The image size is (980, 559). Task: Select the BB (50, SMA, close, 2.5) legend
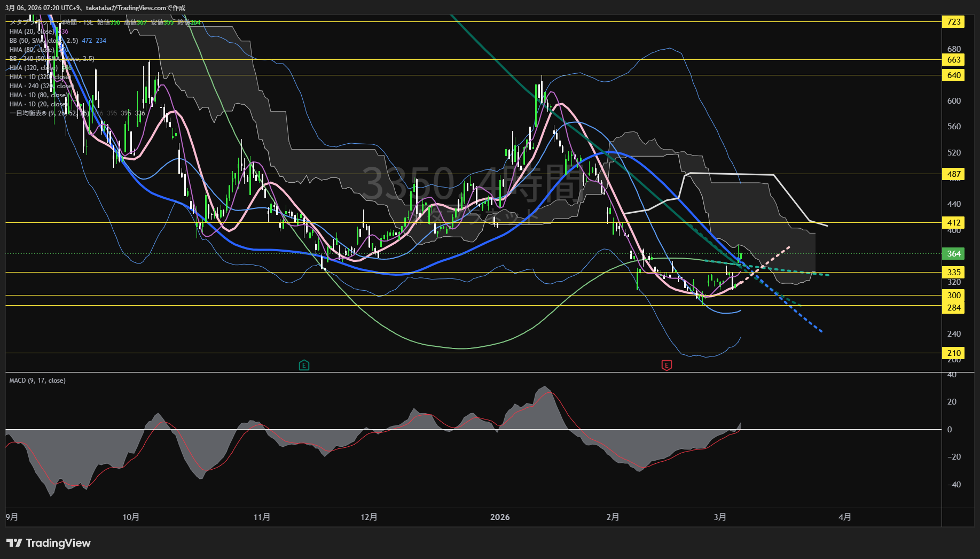click(44, 41)
